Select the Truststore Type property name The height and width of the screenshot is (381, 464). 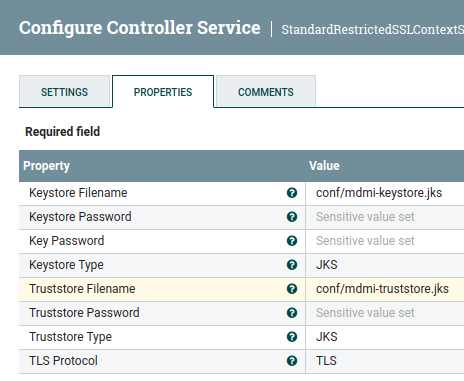click(70, 337)
